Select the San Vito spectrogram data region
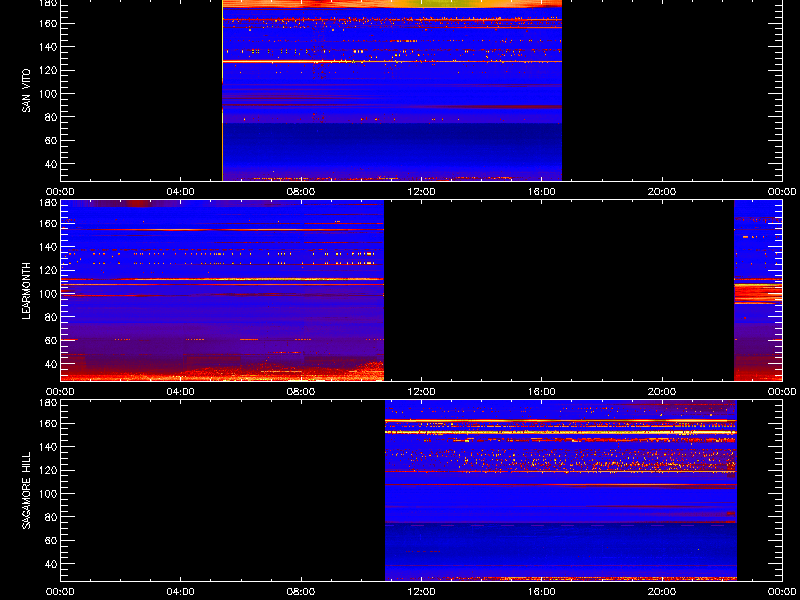Image resolution: width=800 pixels, height=600 pixels. point(392,90)
